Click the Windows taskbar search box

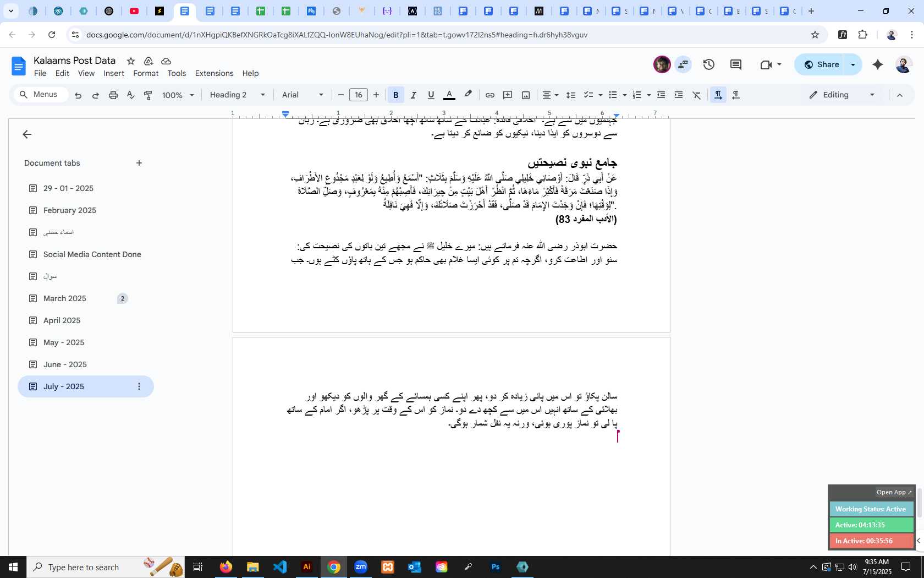point(106,567)
